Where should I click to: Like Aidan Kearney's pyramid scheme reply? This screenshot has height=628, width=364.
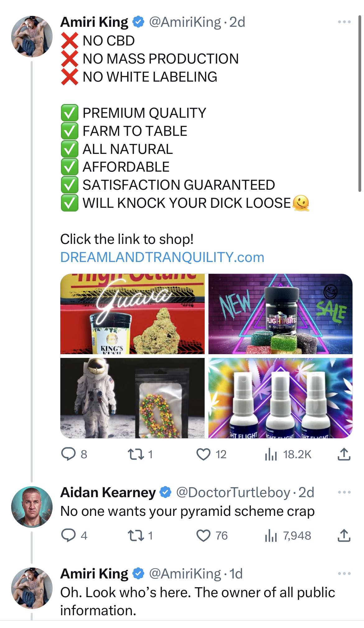(204, 535)
